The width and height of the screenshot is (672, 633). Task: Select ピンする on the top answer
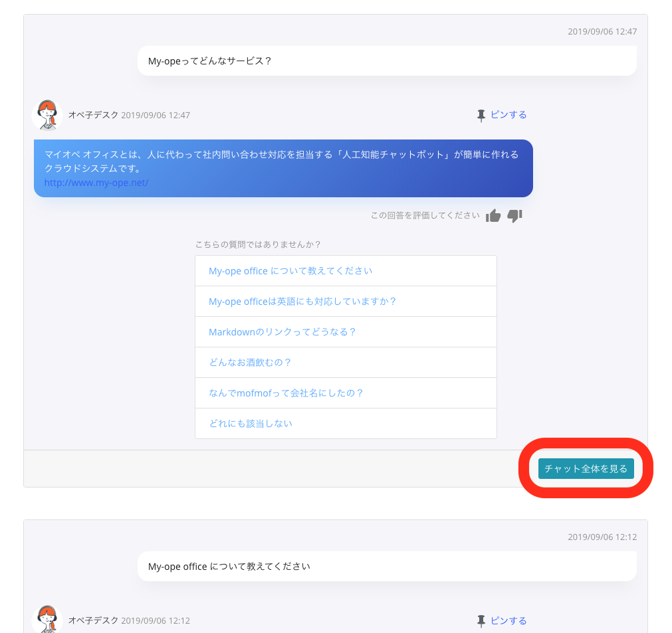point(508,114)
